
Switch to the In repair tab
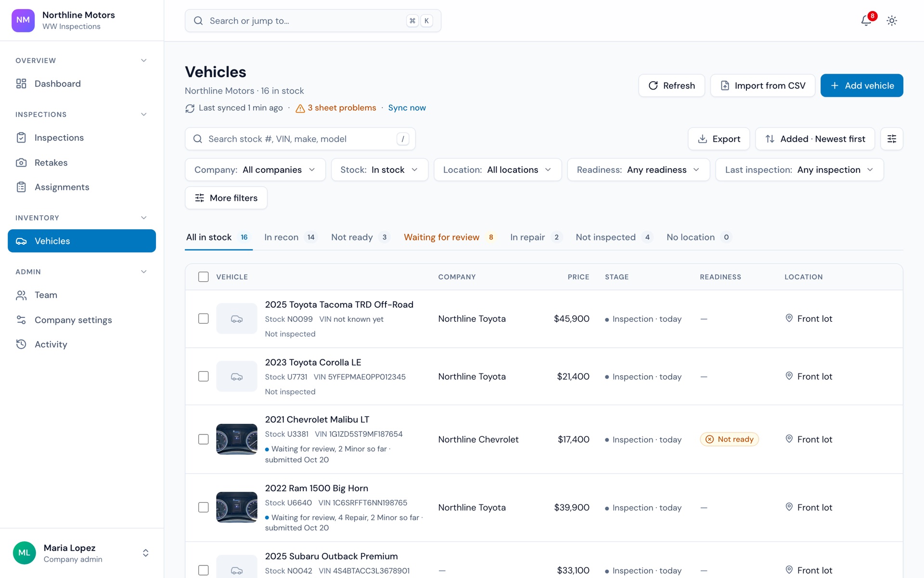pyautogui.click(x=536, y=237)
